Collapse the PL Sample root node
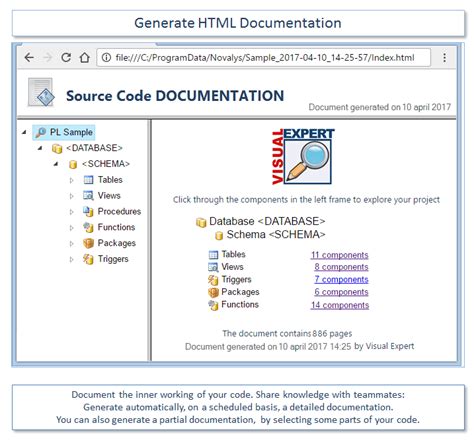 (24, 132)
